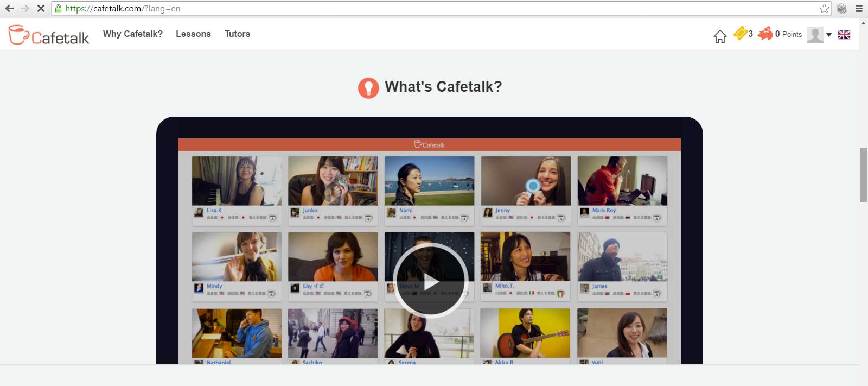
Task: Click Lisa.K tutor thumbnail
Action: coord(237,181)
